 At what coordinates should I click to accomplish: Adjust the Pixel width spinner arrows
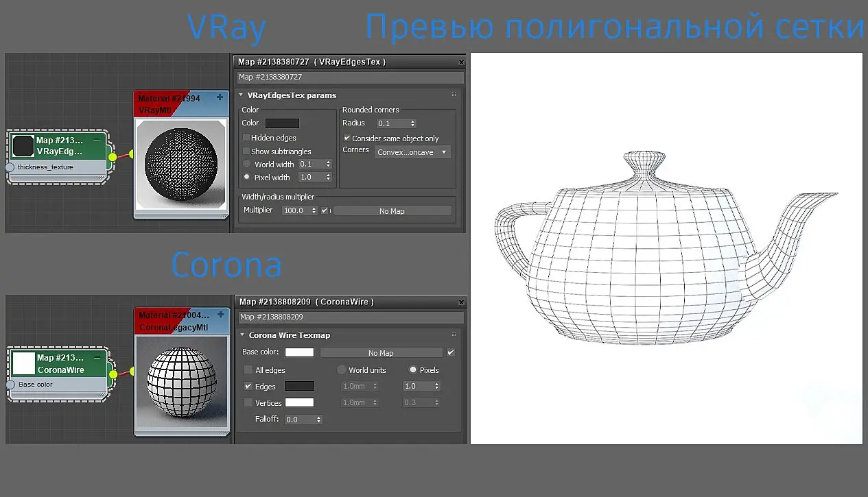(x=329, y=177)
